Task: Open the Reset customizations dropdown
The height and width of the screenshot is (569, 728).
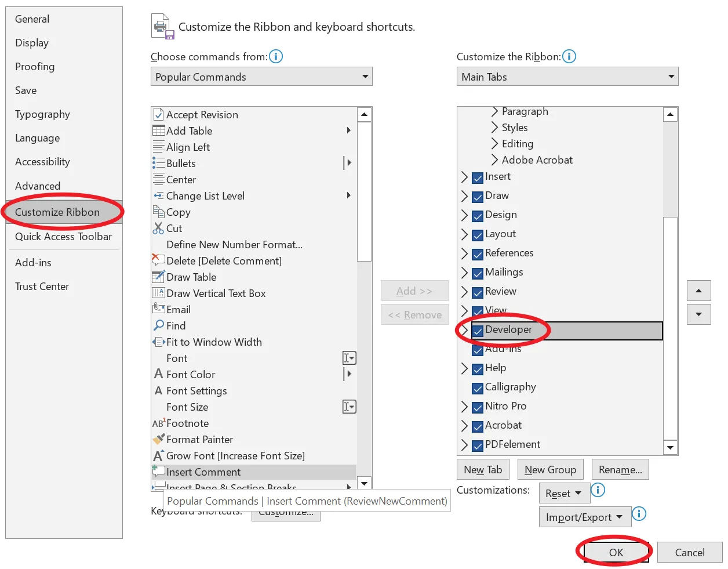Action: tap(565, 494)
